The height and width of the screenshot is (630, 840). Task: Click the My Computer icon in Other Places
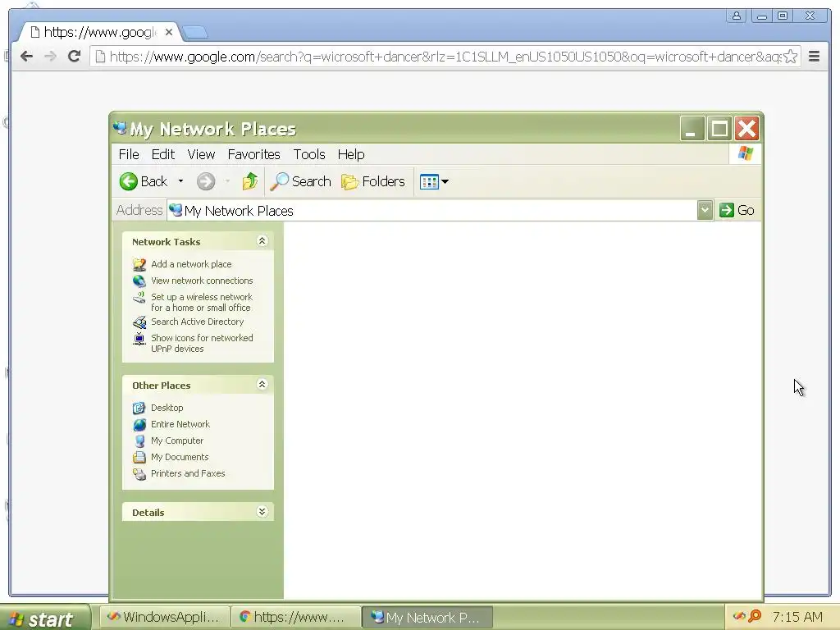click(x=139, y=441)
